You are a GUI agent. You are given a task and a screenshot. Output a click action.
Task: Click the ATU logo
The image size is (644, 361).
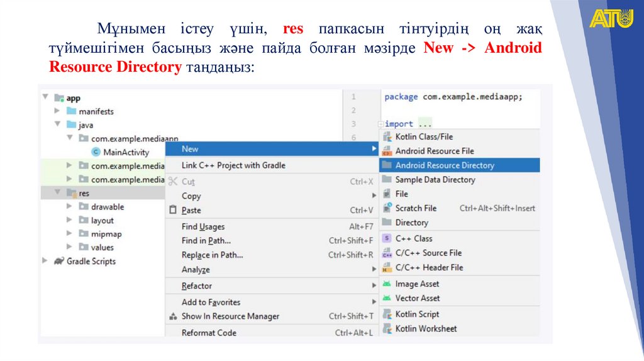pos(611,18)
